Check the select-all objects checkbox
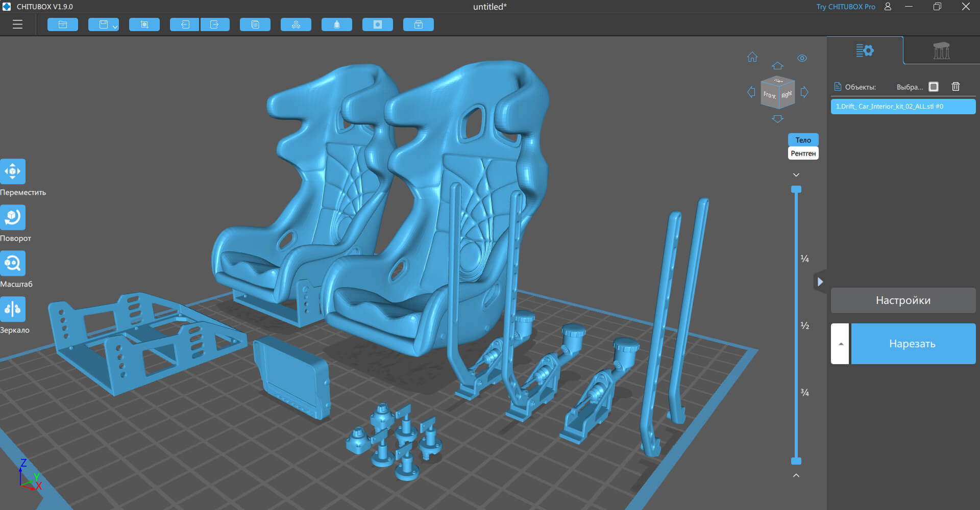 [934, 87]
